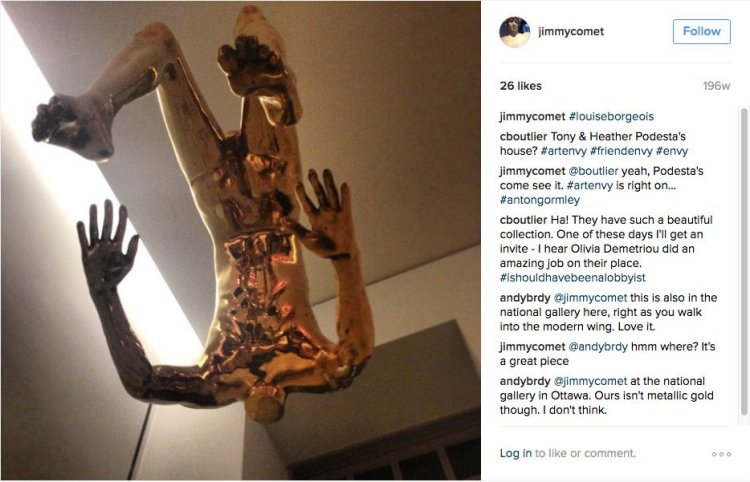The width and height of the screenshot is (750, 482).
Task: Click the comments panel scrollbar
Action: pos(744,261)
